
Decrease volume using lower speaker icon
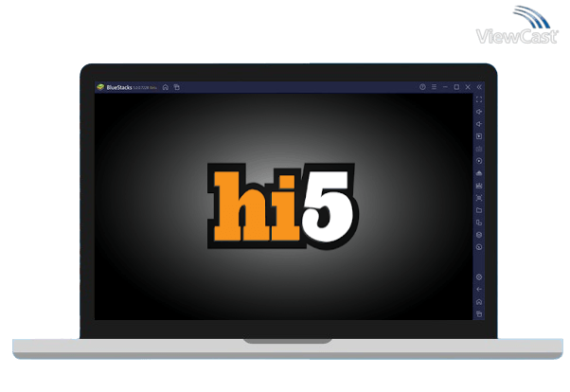coord(479,124)
